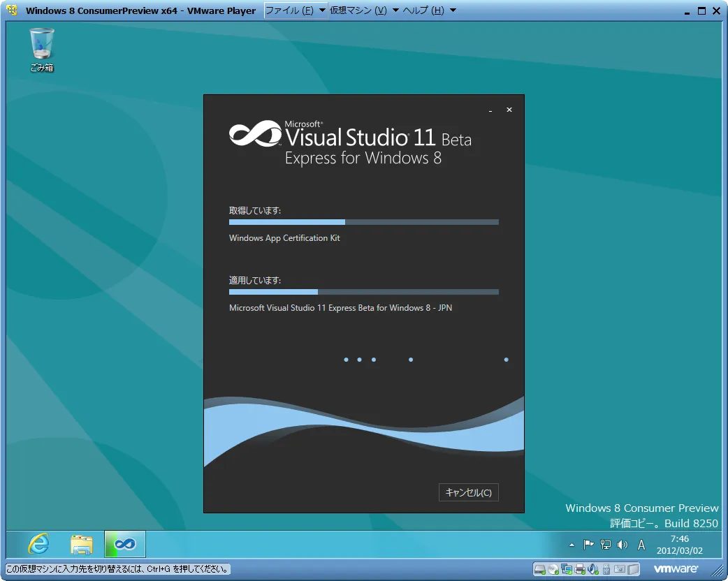This screenshot has height=581, width=728.
Task: Click the VMware hard disk device icon
Action: (540, 569)
